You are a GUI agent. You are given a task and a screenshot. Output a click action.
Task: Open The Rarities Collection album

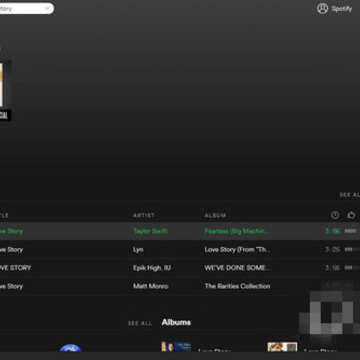pos(237,286)
